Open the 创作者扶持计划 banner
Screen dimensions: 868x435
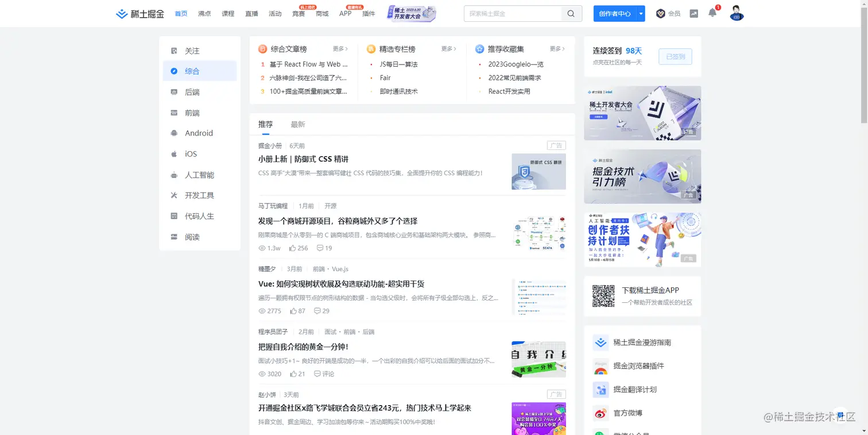[642, 240]
